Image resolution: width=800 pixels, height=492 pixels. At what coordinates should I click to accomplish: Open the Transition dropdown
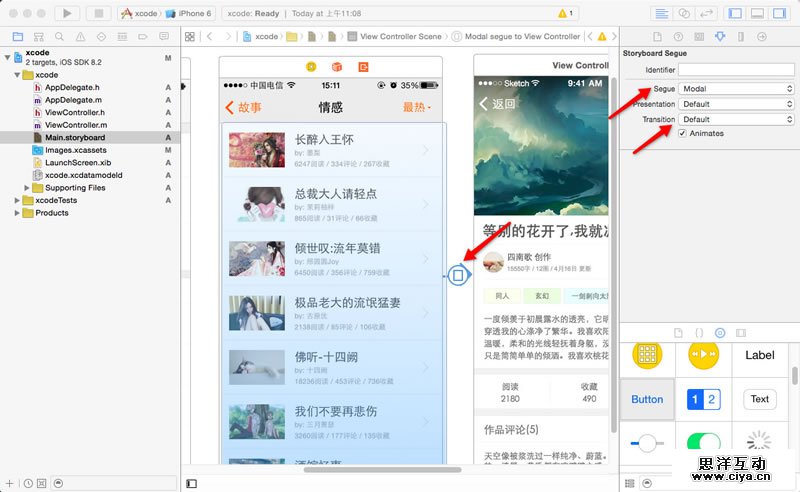736,119
